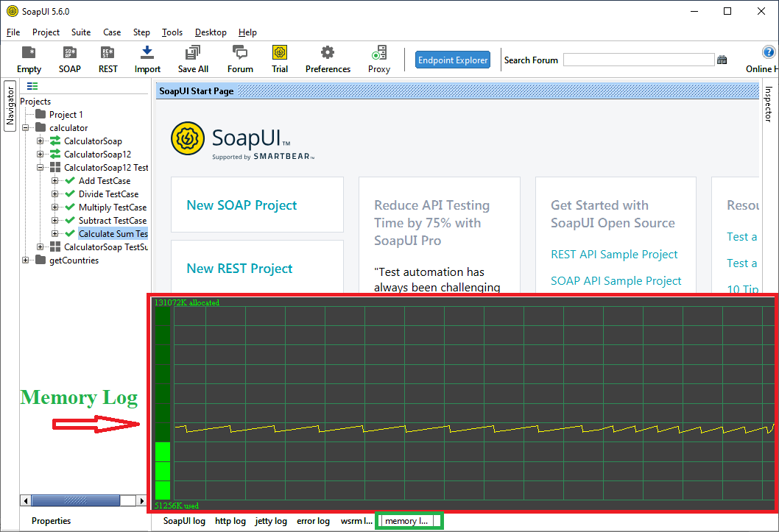Open the File menu

pyautogui.click(x=13, y=32)
